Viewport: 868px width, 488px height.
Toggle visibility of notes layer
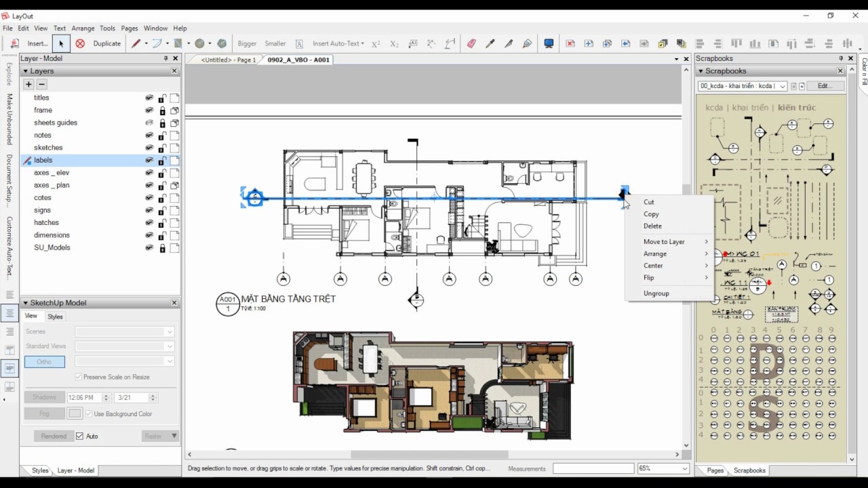click(x=149, y=135)
